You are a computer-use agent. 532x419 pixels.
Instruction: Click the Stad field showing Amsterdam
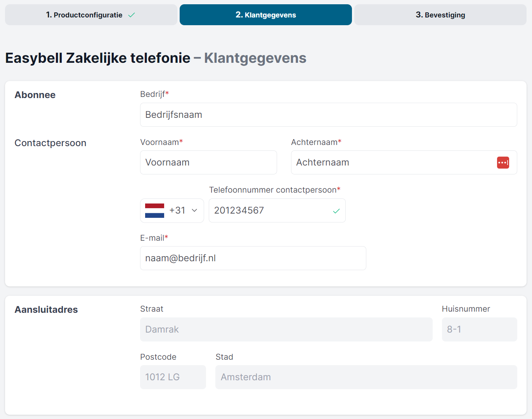(366, 377)
